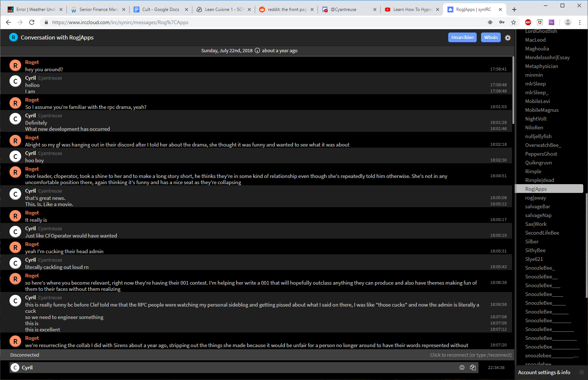
Task: Select NightVolt in sidebar
Action: click(536, 119)
